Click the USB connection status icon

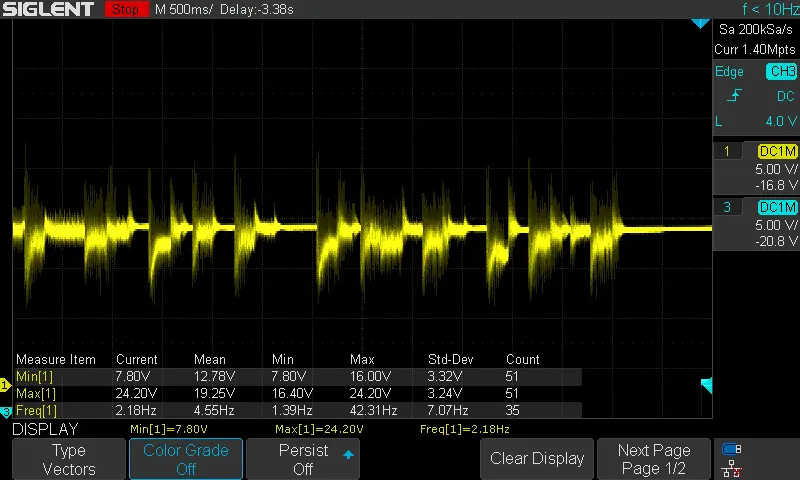732,449
